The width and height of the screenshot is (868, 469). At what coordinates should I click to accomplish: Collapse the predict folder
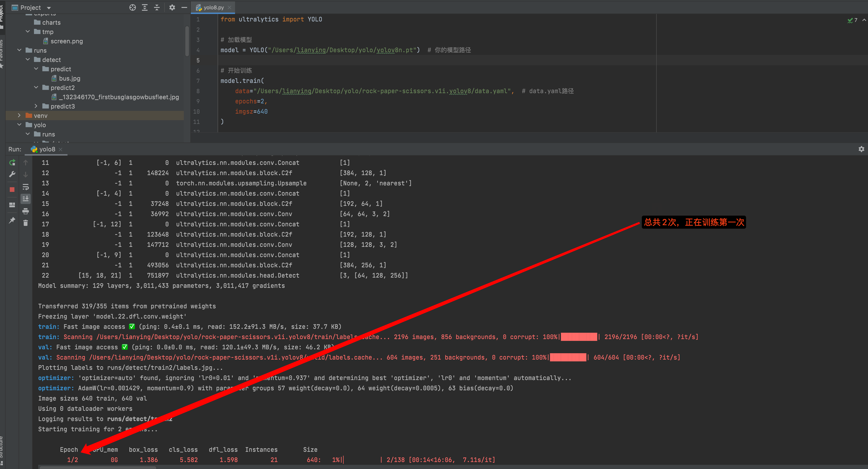36,69
